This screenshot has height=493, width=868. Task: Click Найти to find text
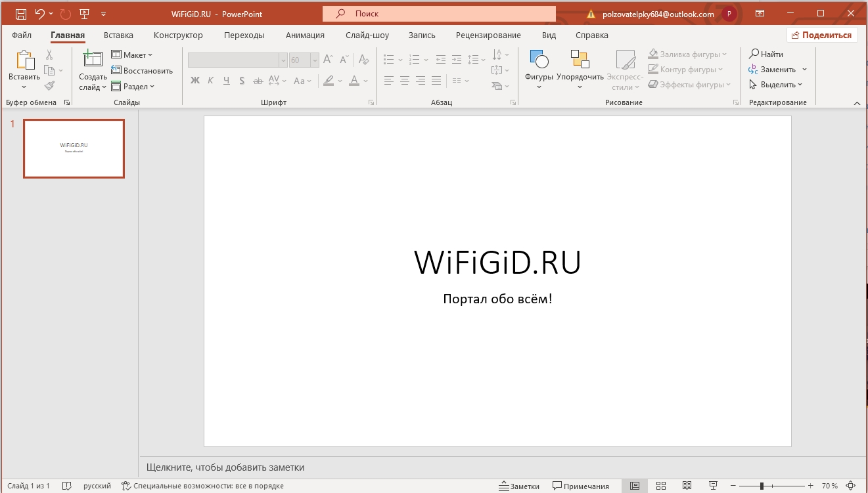(766, 54)
